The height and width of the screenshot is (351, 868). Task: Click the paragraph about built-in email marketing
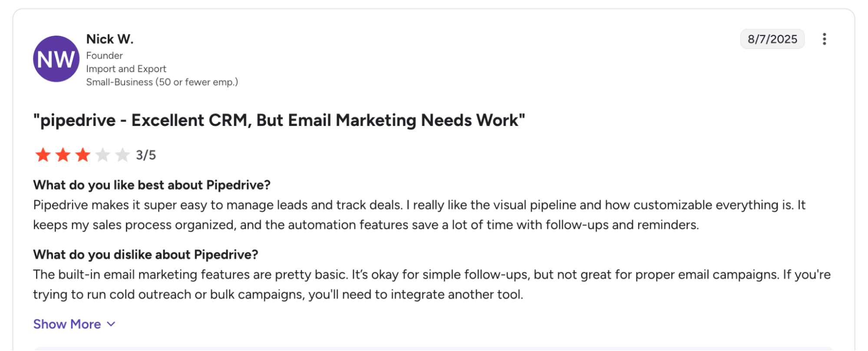coord(432,285)
